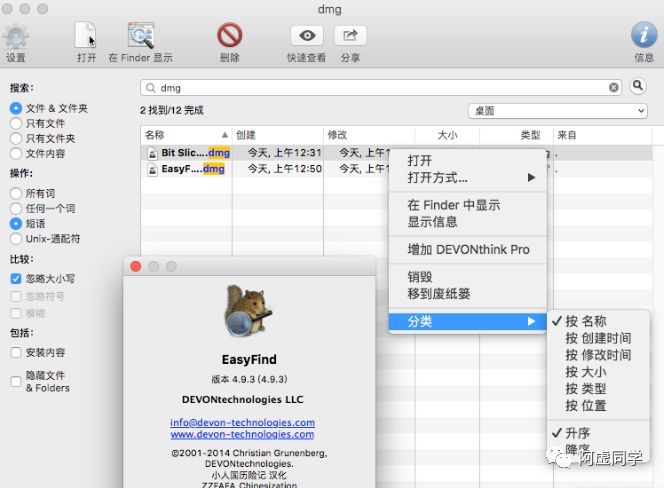Choose 打开 in context menu
The image size is (664, 488).
pyautogui.click(x=420, y=161)
